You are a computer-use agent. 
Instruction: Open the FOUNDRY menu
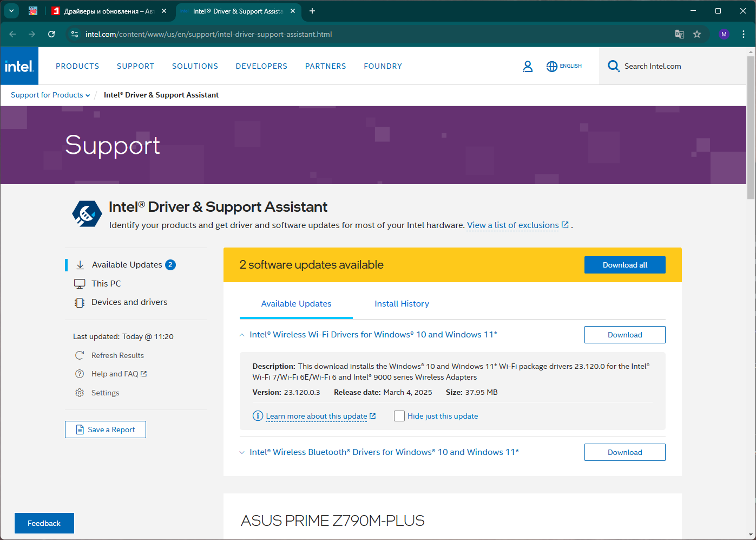click(383, 66)
